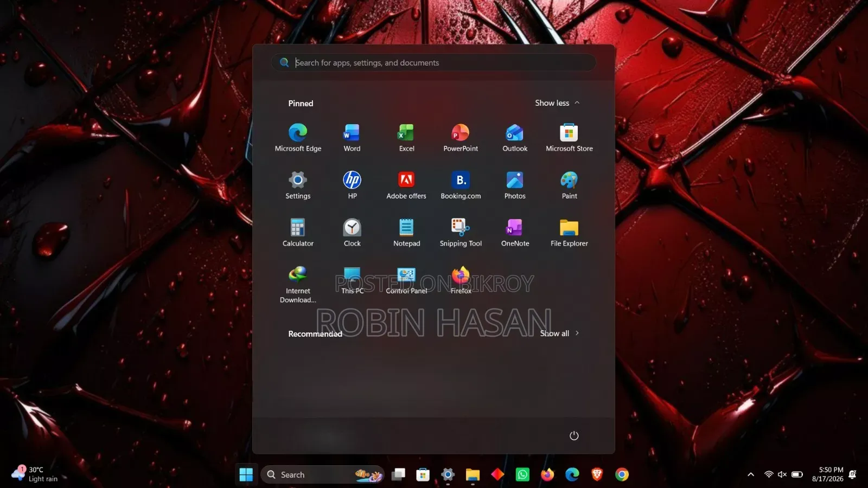Open the weather widget showing 30°C
Viewport: 868px width, 488px height.
click(x=35, y=474)
